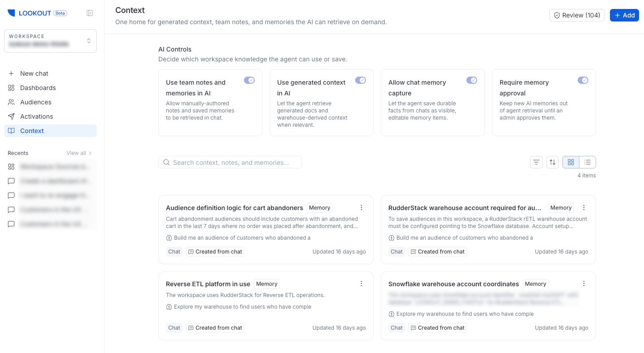Open source chat link on Reverse ETL card
The width and height of the screenshot is (644, 353).
pos(239,307)
